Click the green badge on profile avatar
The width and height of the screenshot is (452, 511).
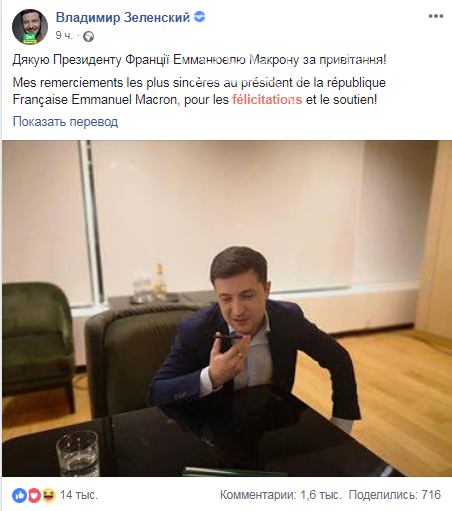tap(30, 38)
